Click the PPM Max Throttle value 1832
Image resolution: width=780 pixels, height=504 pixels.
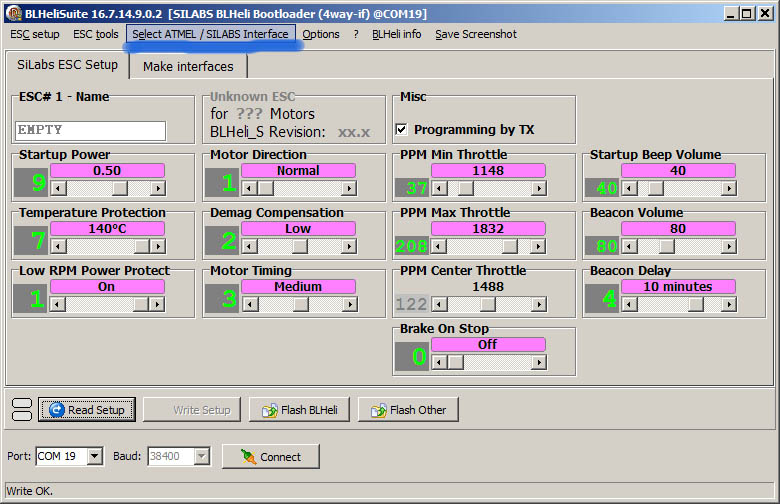point(488,229)
